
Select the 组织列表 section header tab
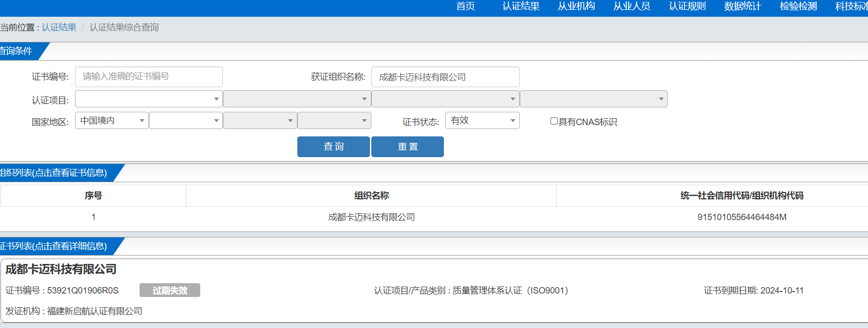click(x=57, y=173)
